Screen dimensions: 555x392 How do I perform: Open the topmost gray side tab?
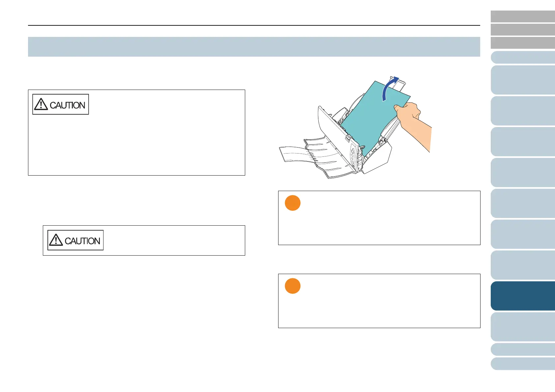pos(523,16)
